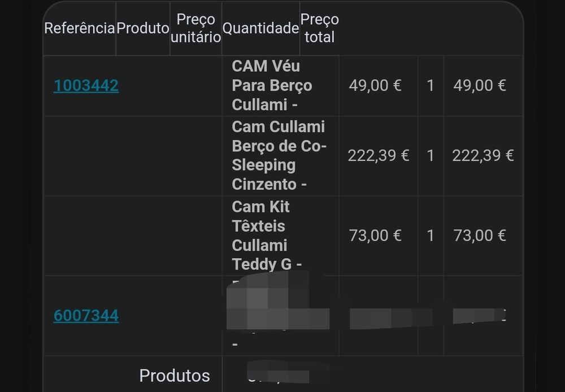This screenshot has width=565, height=392.
Task: Open the order reference link 1003442
Action: click(86, 86)
